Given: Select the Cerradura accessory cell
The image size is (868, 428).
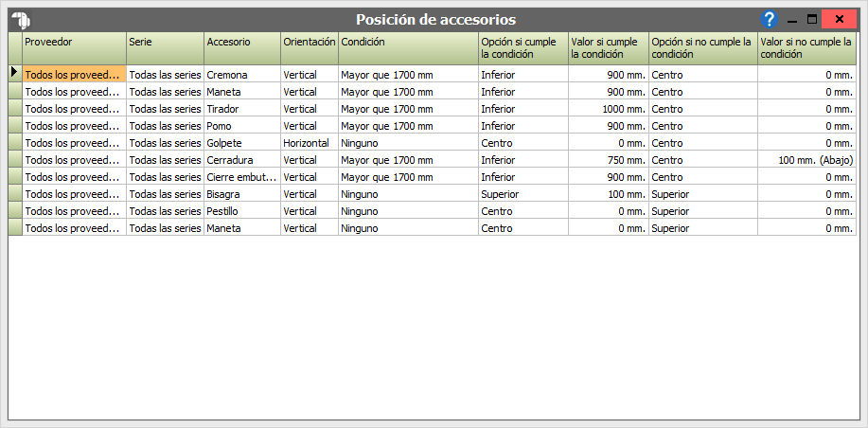Looking at the screenshot, I should pyautogui.click(x=242, y=160).
